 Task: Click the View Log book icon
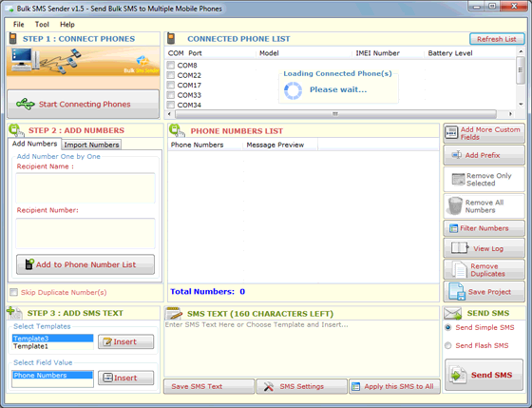coord(460,248)
